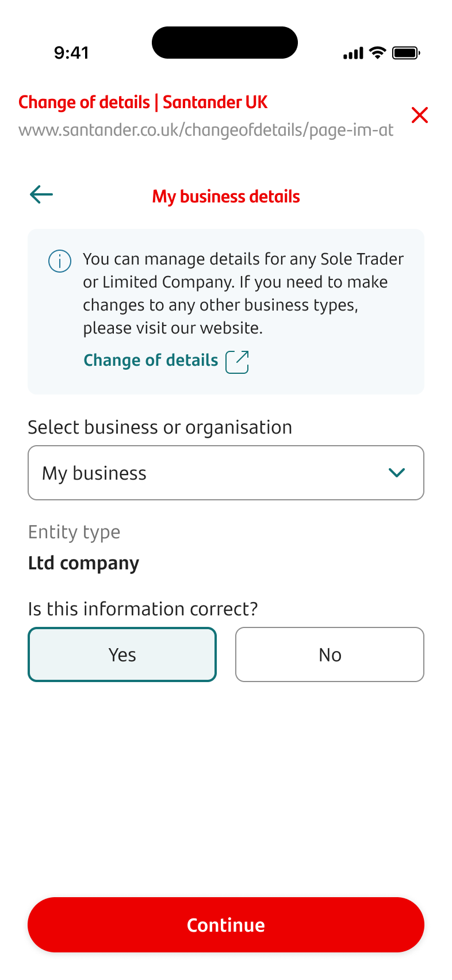Open the external link icon beside Change of details
Screen dimensions: 452x980
click(x=237, y=362)
